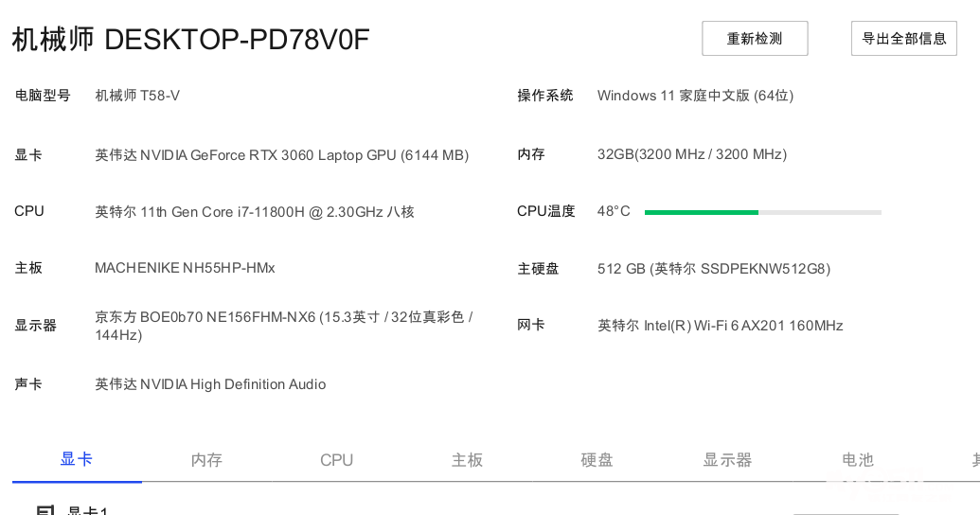Go to the 硬盘 tab

click(597, 460)
